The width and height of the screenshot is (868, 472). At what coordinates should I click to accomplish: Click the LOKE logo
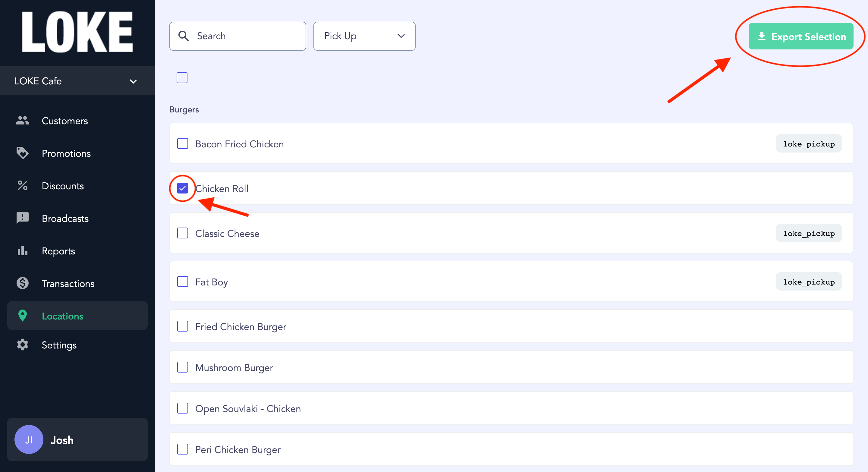[x=77, y=32]
